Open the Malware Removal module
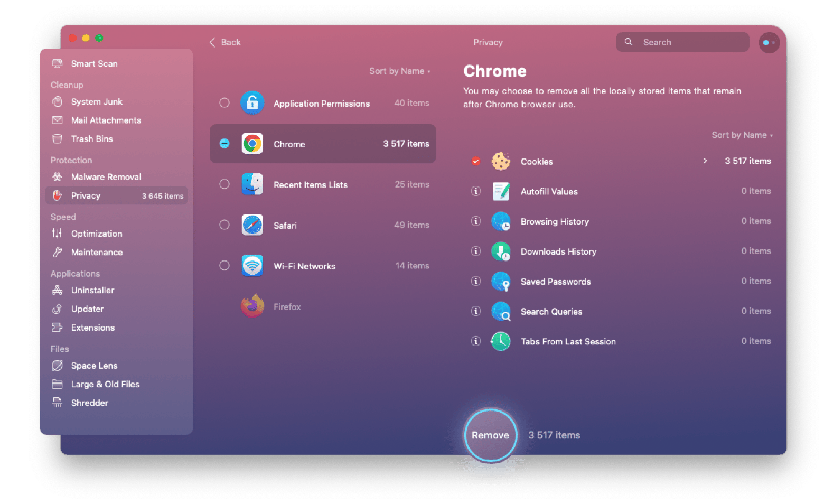The width and height of the screenshot is (824, 504). pos(116,177)
